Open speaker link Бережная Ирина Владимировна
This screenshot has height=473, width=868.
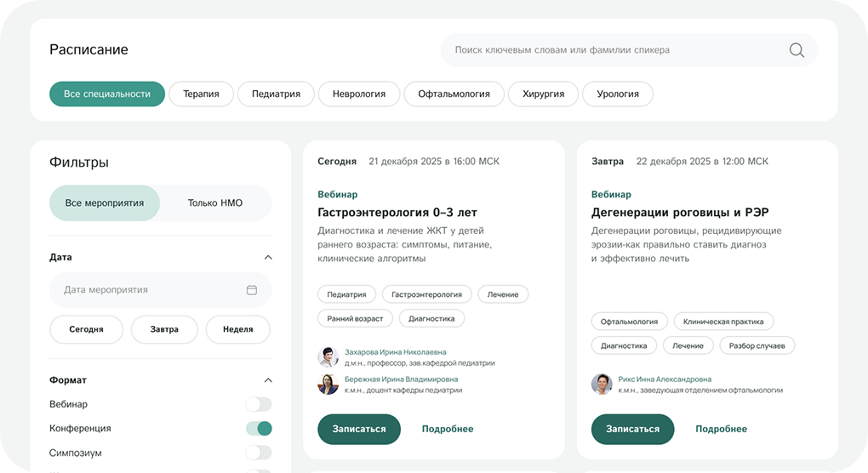(x=401, y=379)
